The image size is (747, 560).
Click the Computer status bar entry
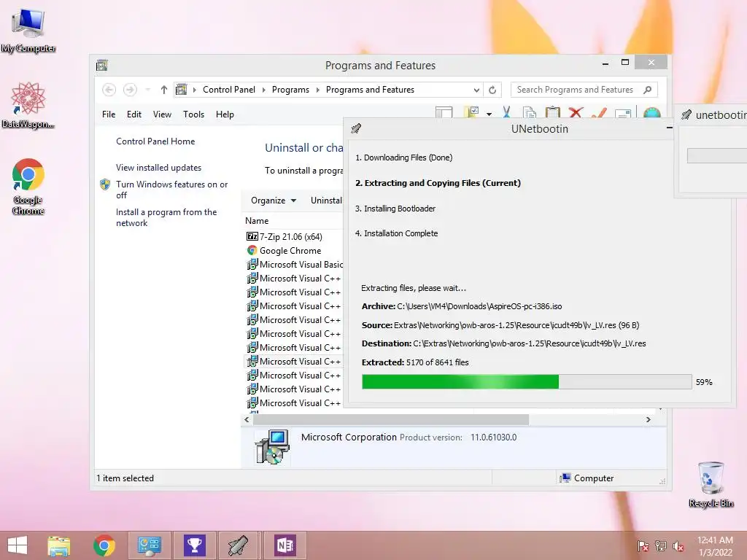[x=587, y=478]
